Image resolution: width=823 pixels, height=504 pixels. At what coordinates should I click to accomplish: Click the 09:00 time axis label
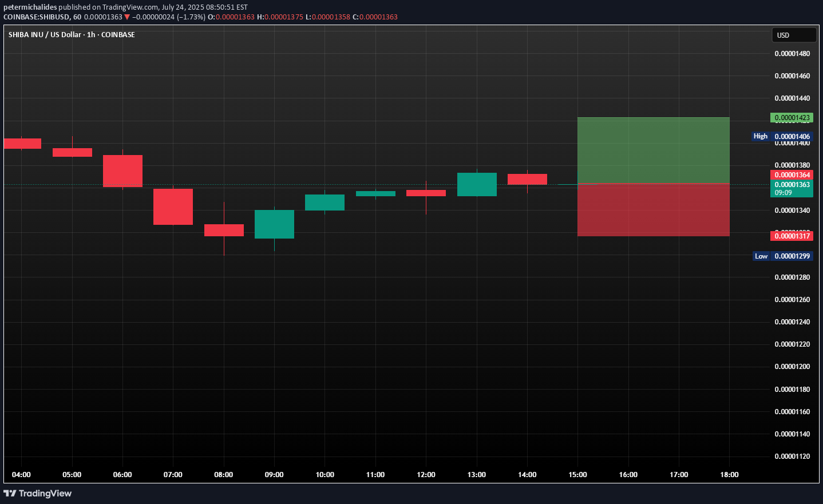coord(274,475)
